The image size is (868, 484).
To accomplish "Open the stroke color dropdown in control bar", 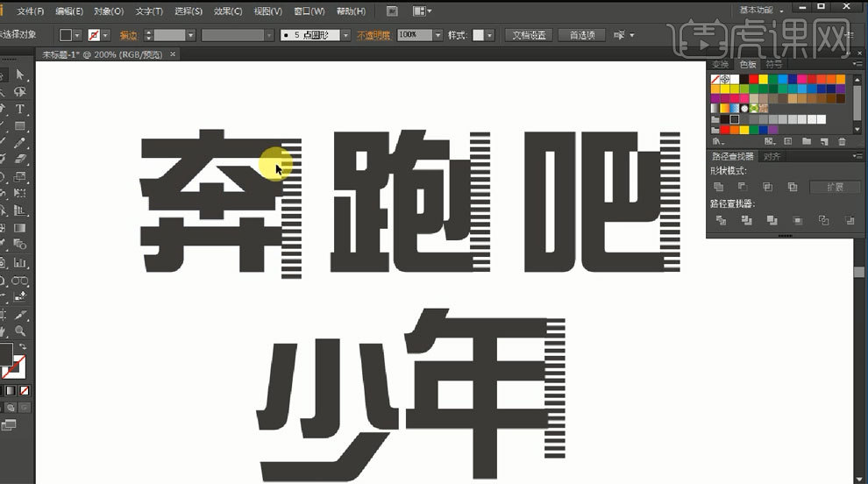I will tap(106, 35).
